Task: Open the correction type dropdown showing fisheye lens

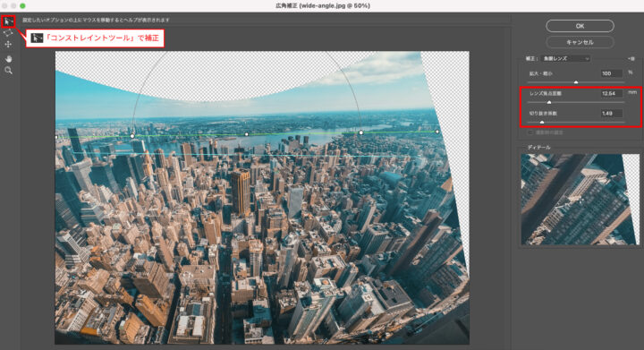Action: click(x=566, y=59)
